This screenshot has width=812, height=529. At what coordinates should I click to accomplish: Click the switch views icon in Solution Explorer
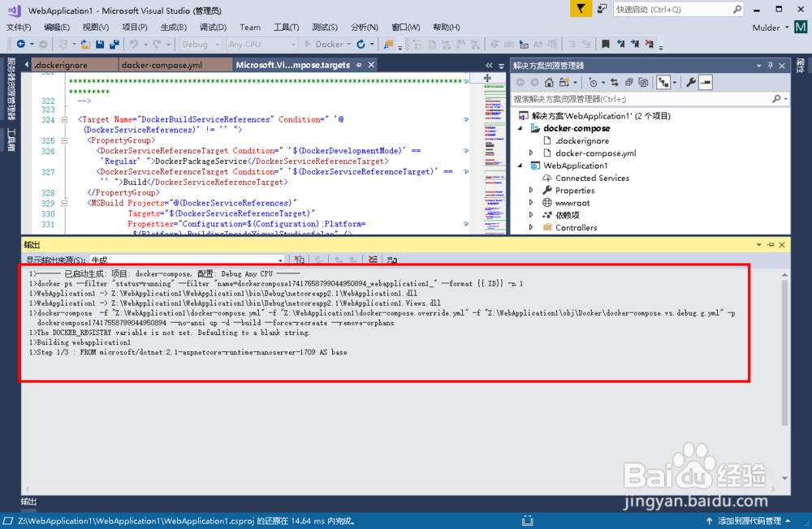click(x=565, y=82)
